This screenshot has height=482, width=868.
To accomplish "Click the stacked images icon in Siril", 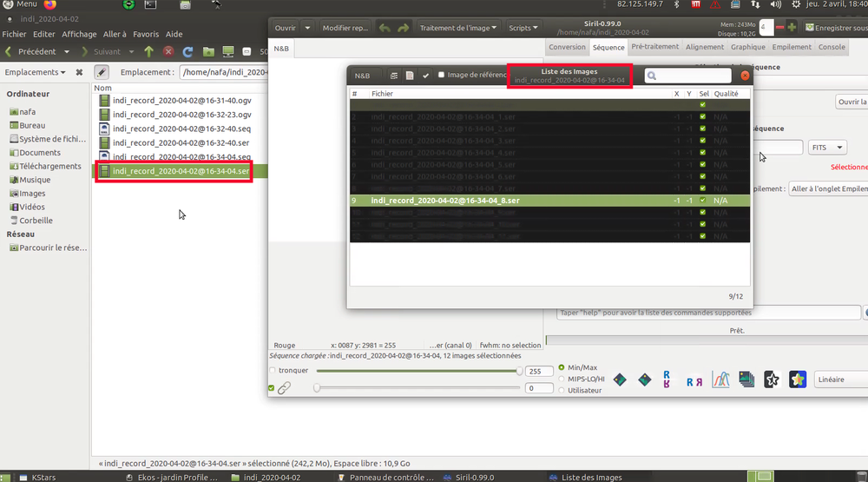I will (x=746, y=380).
